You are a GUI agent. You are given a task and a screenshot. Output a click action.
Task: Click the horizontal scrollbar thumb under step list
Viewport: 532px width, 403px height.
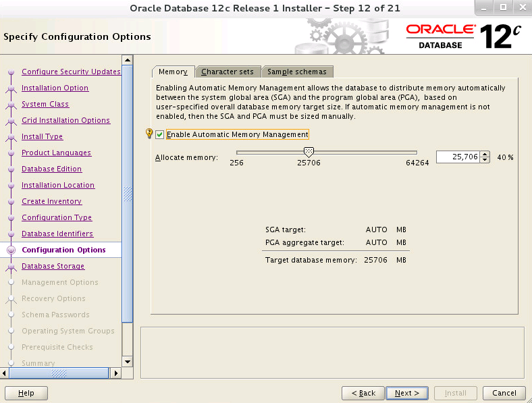click(x=59, y=373)
